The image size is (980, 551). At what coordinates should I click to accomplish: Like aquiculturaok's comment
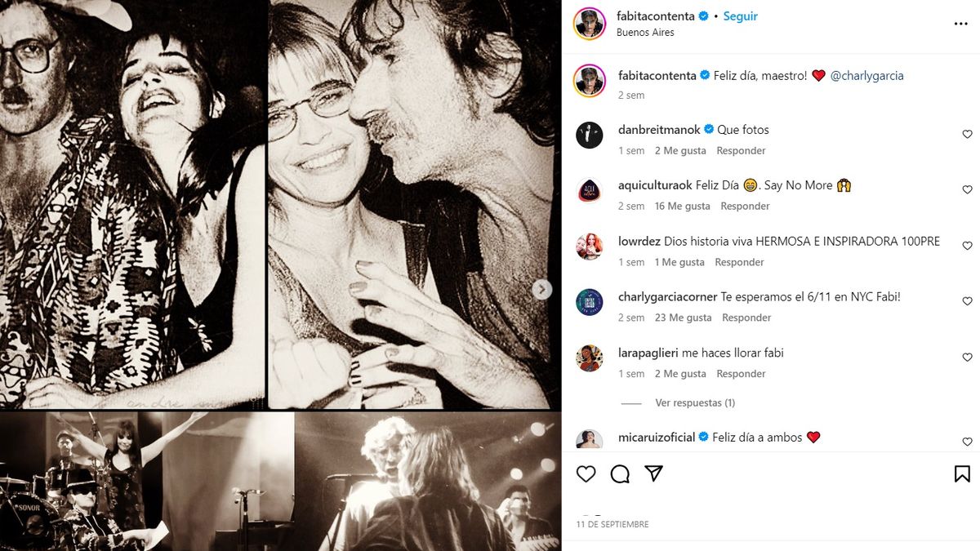click(x=968, y=190)
